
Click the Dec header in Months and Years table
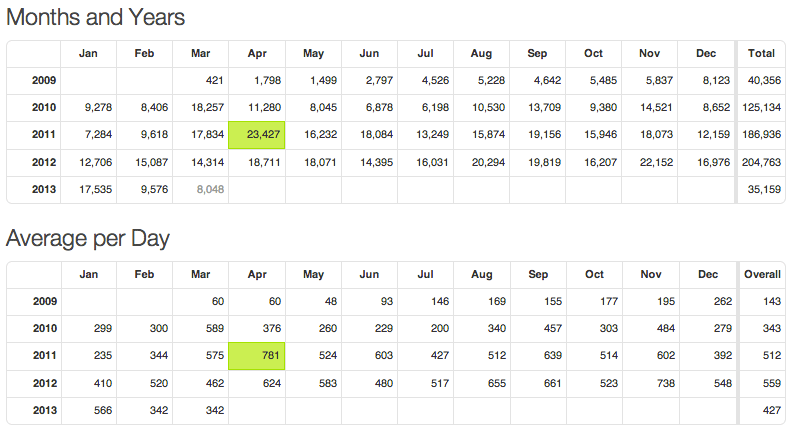pos(708,53)
